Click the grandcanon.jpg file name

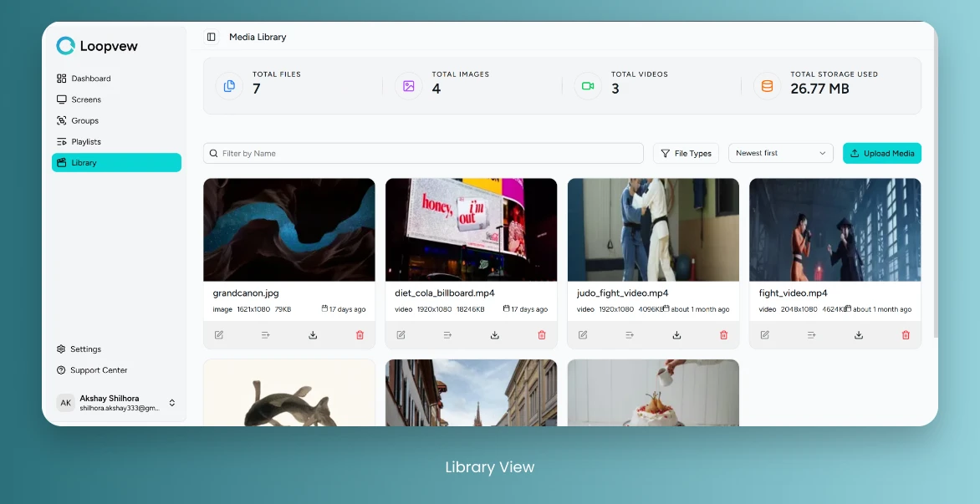tap(246, 293)
